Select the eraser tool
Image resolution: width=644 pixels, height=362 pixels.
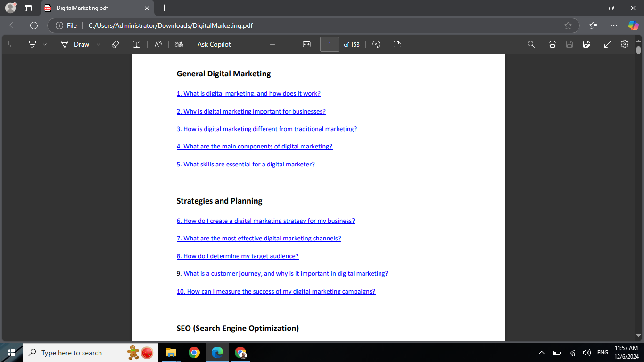115,44
